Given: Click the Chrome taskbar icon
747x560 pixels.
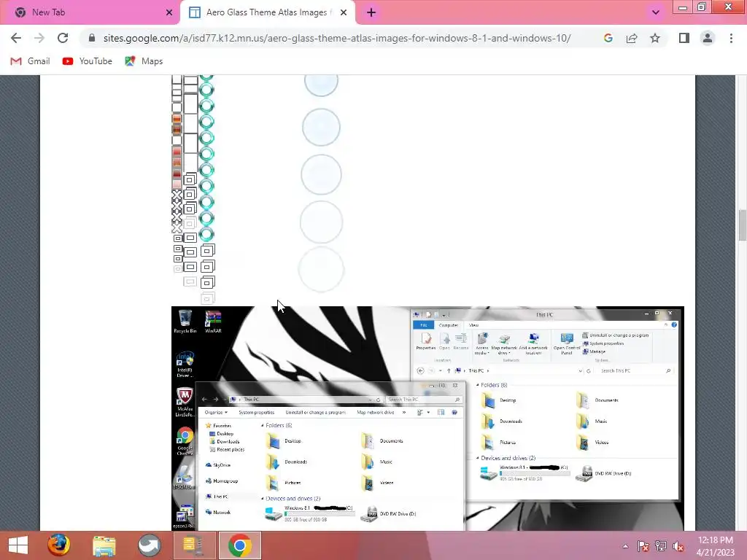Looking at the screenshot, I should [239, 545].
